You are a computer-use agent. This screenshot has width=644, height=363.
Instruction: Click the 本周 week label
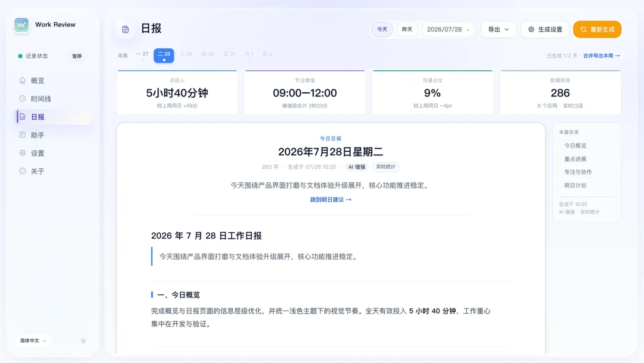pos(122,56)
